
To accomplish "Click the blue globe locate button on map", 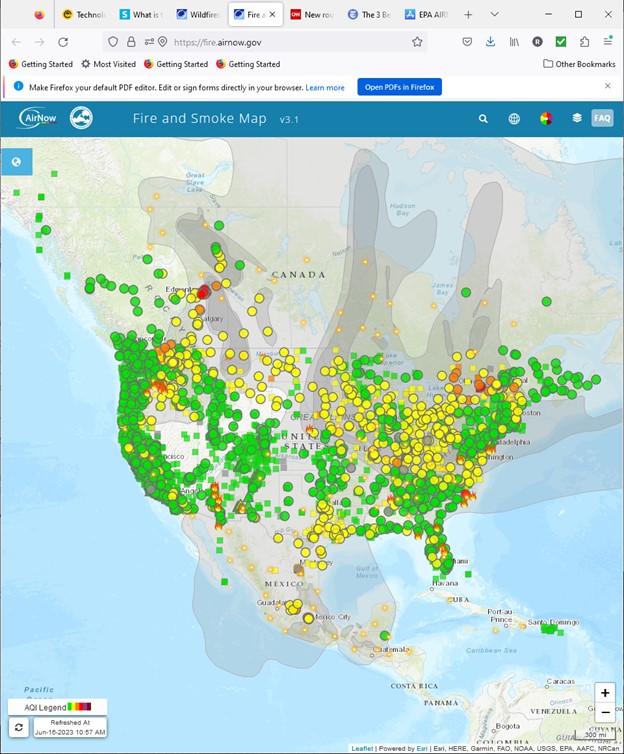I will pos(17,162).
